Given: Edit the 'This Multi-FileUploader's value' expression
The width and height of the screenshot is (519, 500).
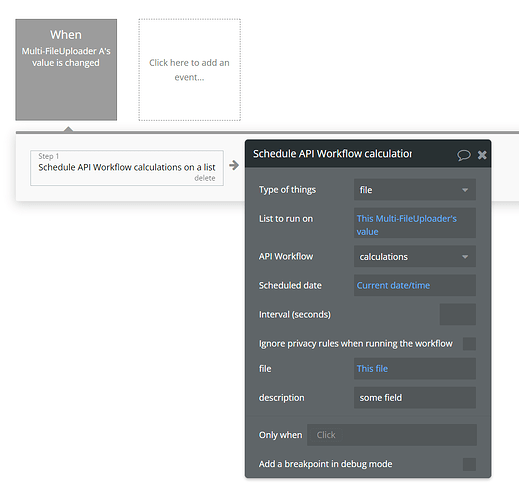Looking at the screenshot, I should (x=415, y=223).
